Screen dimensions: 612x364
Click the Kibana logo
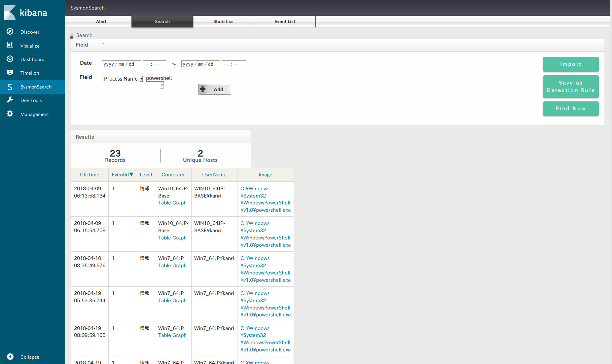tap(25, 13)
